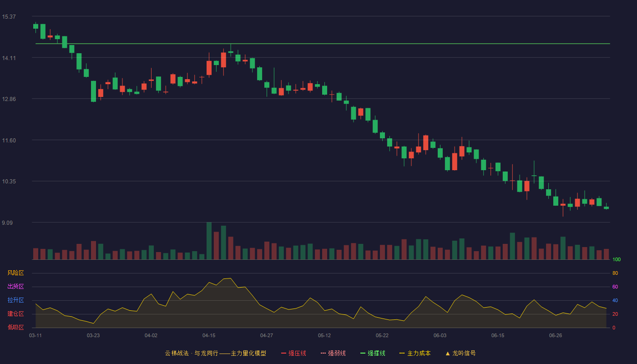Screen dimensions: 637x364
Task: Click the red dash icon beside 强压线
Action: [x=283, y=353]
